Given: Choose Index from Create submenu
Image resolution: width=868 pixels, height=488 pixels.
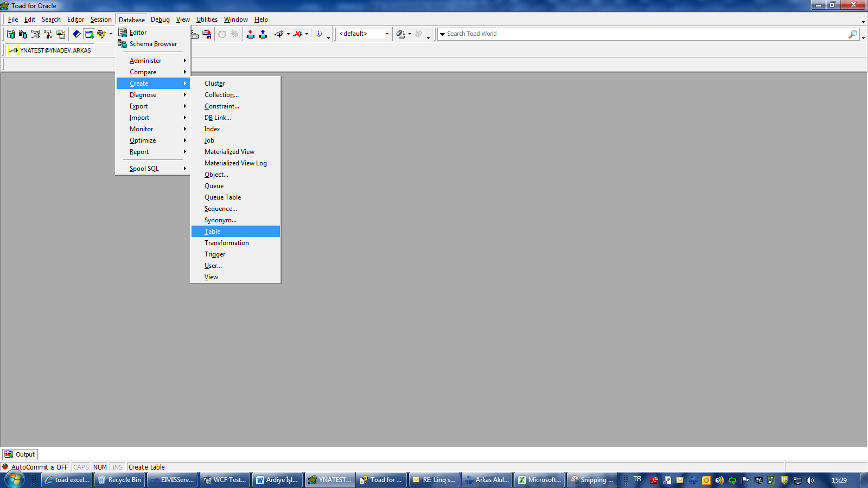Looking at the screenshot, I should pos(235,129).
